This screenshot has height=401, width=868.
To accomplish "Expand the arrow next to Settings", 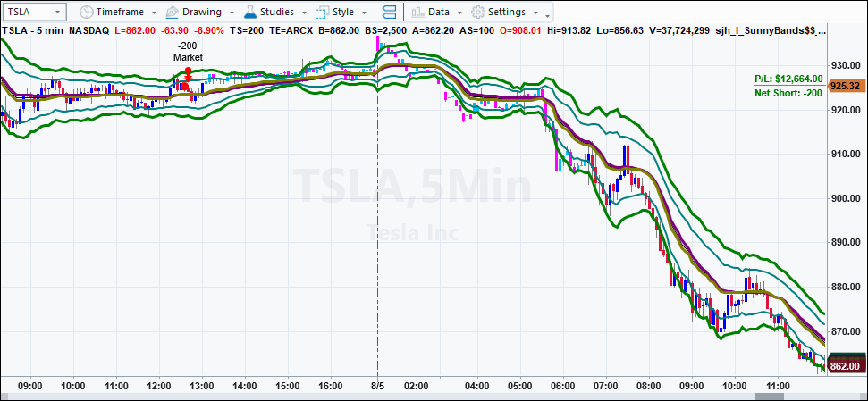I will click(x=535, y=13).
